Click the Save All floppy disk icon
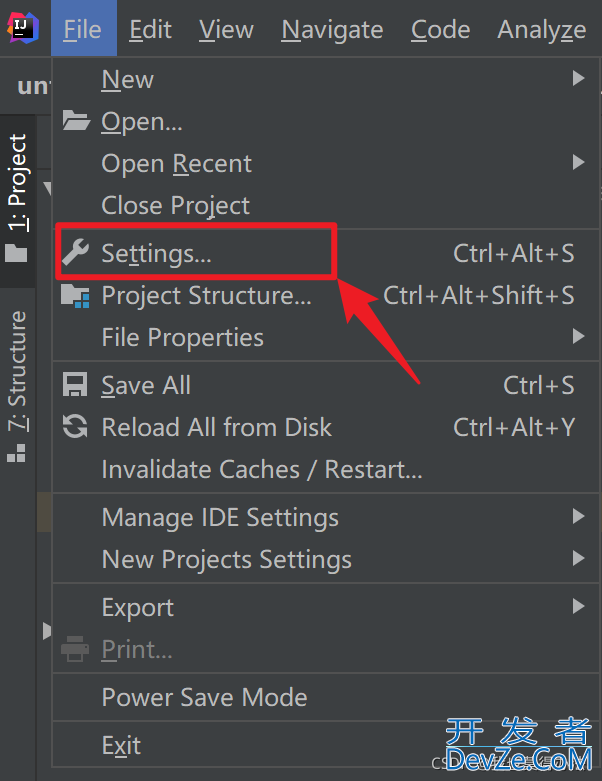Screen dimensions: 602x781 (x=75, y=385)
